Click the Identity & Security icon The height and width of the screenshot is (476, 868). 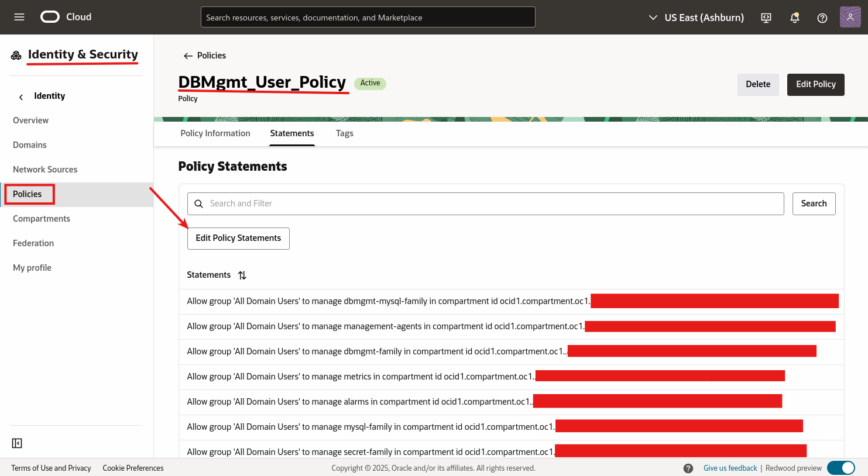point(16,54)
